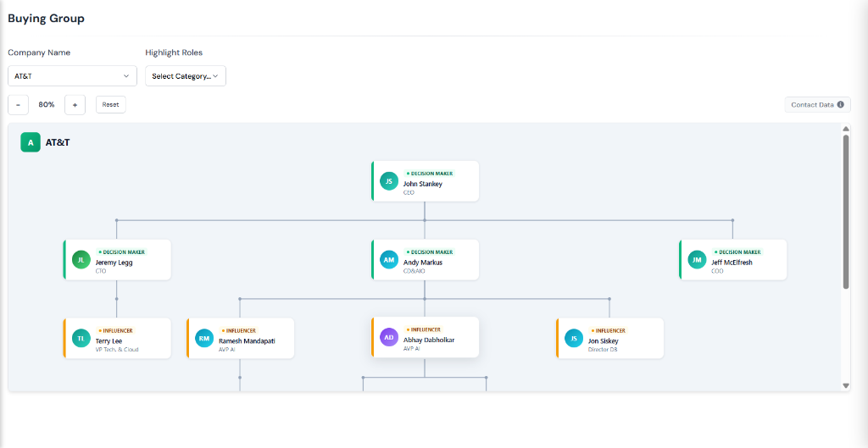Click the CD&AIO title text
Screen dimensions: 868x448
click(x=415, y=271)
